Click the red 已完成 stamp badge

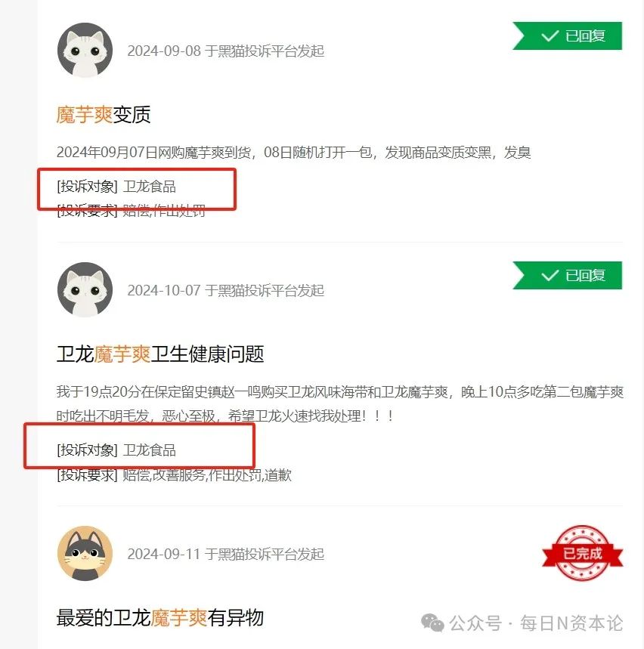[582, 553]
